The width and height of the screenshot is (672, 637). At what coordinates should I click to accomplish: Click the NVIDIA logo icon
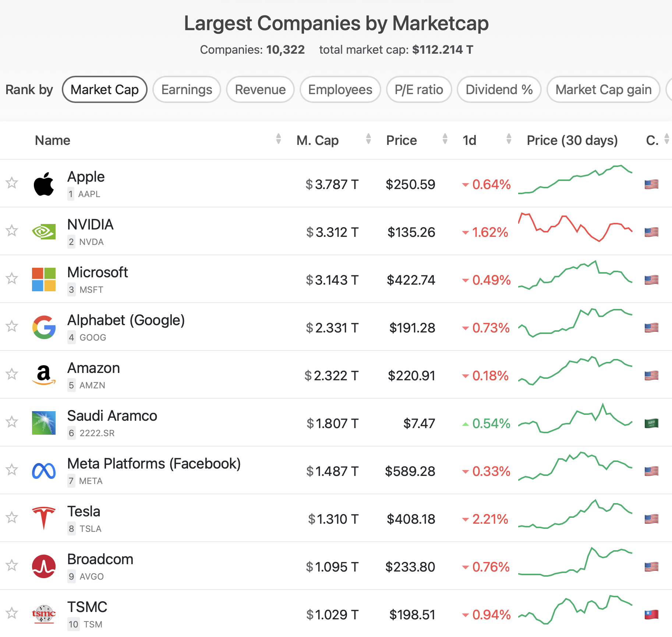[44, 232]
